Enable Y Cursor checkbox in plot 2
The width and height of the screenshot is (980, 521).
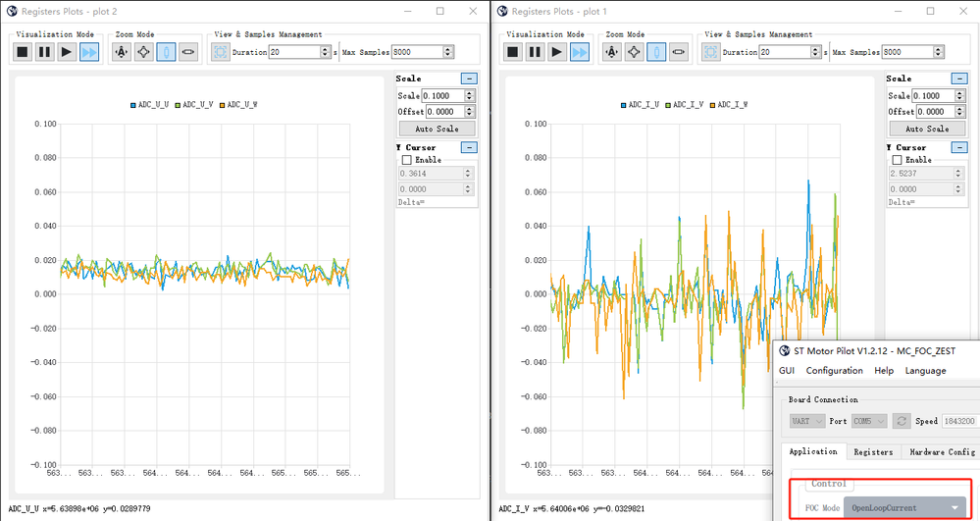[x=406, y=160]
